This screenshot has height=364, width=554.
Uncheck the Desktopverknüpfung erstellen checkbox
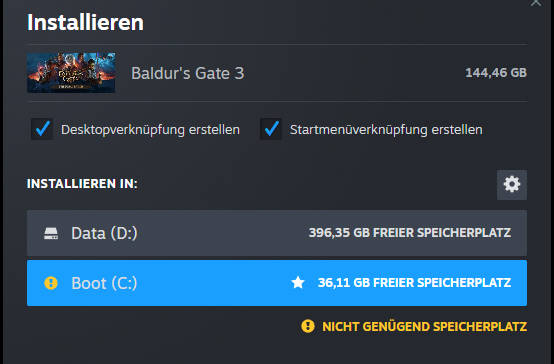[42, 129]
